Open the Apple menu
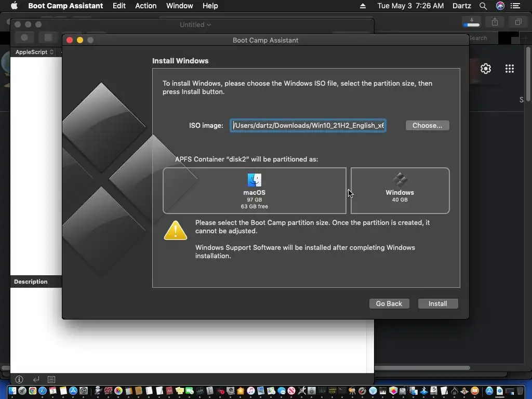The height and width of the screenshot is (399, 532). tap(14, 6)
